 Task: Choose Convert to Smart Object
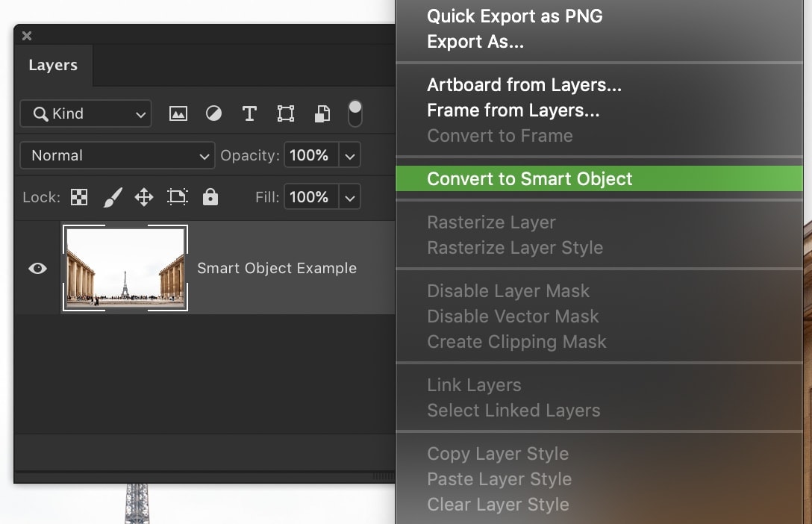coord(530,179)
